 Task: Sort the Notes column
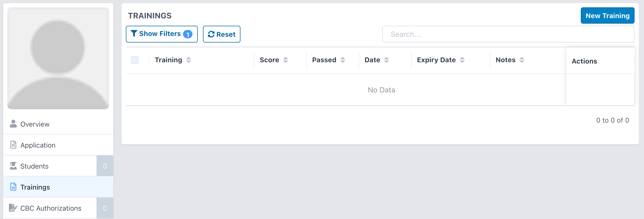pos(522,60)
